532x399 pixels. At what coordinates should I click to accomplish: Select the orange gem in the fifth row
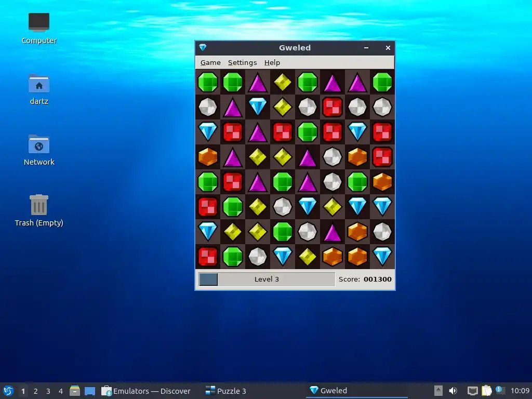click(382, 182)
